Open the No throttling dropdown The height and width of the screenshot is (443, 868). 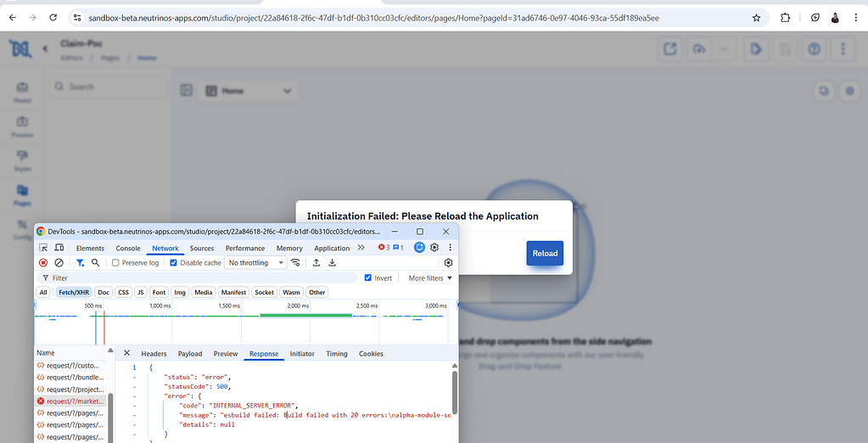point(255,263)
